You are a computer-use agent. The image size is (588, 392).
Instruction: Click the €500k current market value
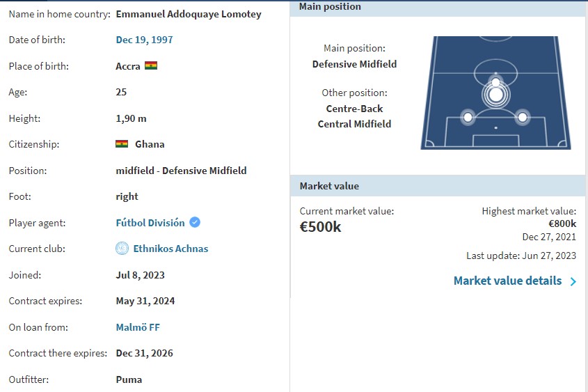[320, 226]
